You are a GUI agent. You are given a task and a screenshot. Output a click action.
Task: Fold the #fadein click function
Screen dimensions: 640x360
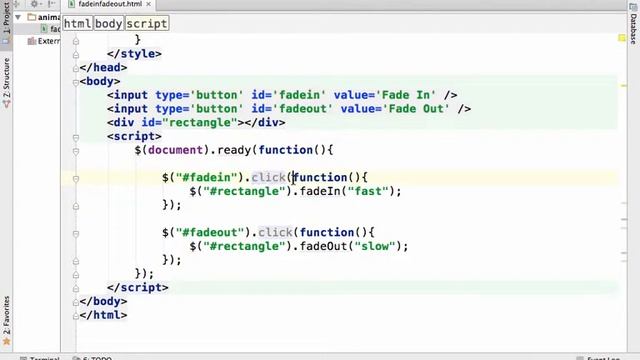76,179
